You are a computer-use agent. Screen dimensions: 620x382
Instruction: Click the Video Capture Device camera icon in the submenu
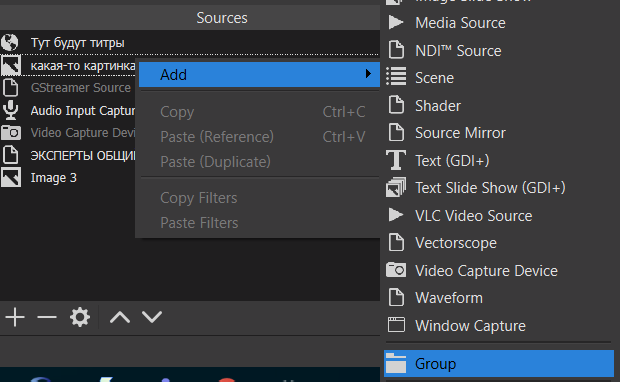click(396, 270)
